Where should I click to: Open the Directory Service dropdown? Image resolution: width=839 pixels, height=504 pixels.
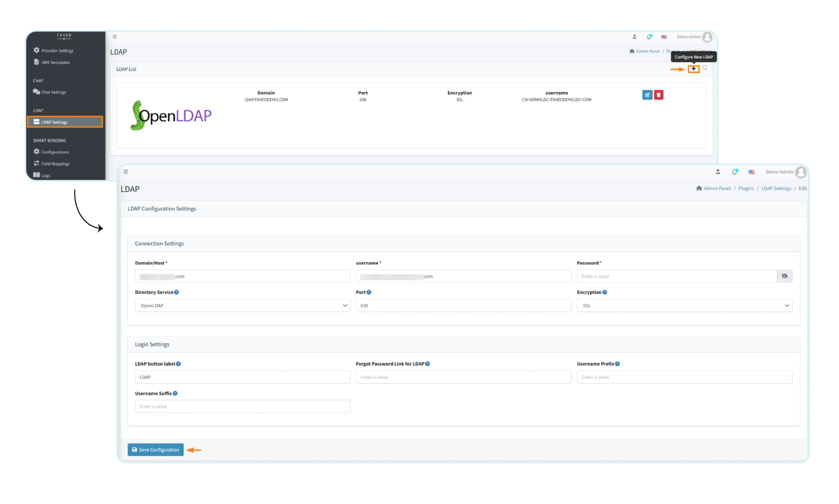tap(243, 305)
